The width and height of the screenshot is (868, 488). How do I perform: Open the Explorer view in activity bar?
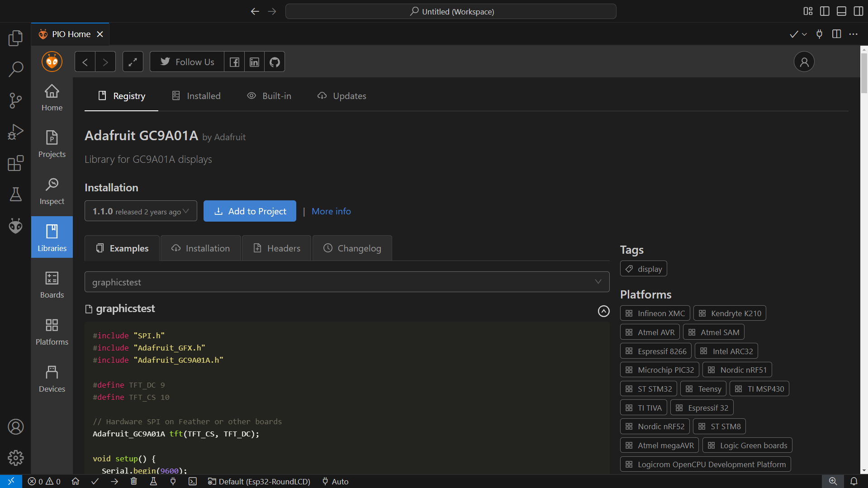(x=15, y=38)
